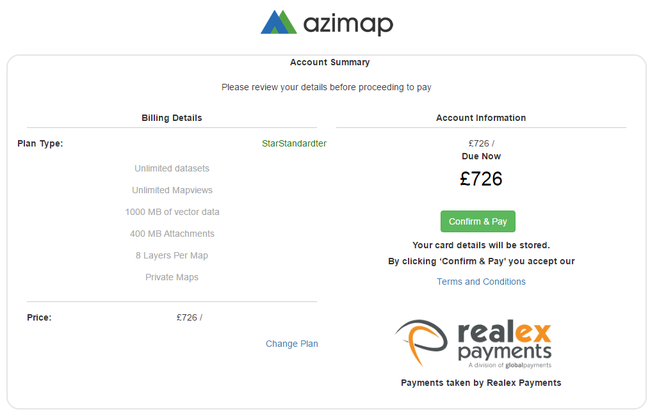Click the azimap wordmark text

[x=348, y=24]
